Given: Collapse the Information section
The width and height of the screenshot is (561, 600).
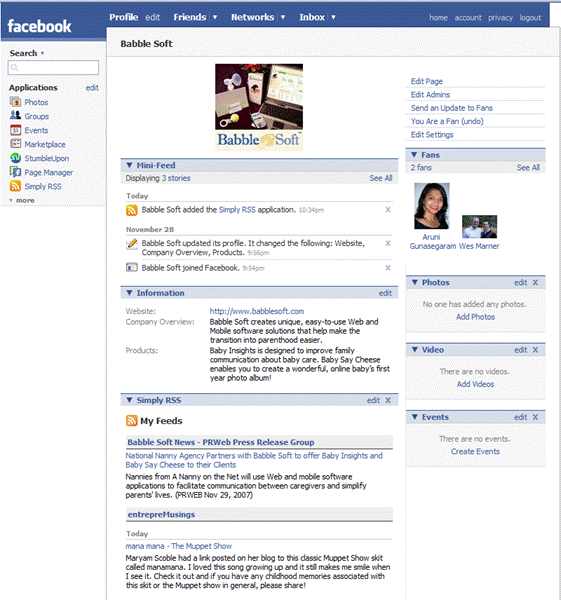Looking at the screenshot, I should point(129,293).
